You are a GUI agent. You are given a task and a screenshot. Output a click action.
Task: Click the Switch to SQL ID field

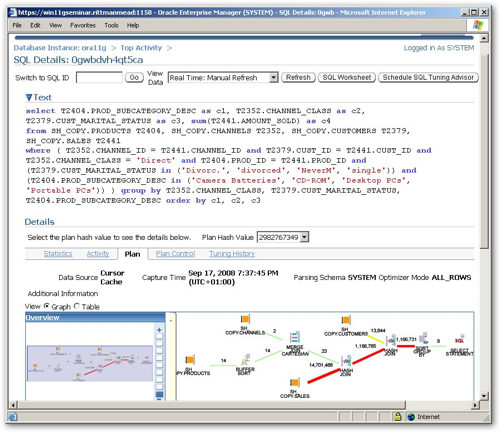click(99, 77)
